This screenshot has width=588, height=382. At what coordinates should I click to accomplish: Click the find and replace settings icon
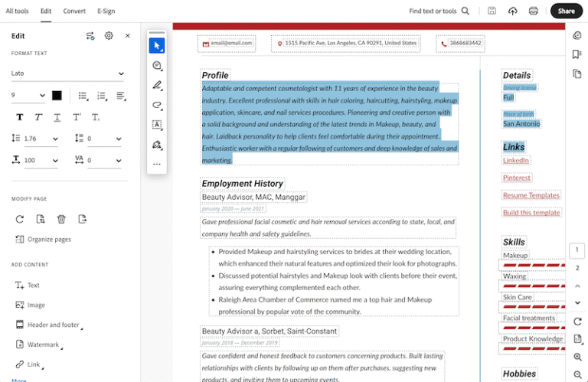click(x=90, y=36)
